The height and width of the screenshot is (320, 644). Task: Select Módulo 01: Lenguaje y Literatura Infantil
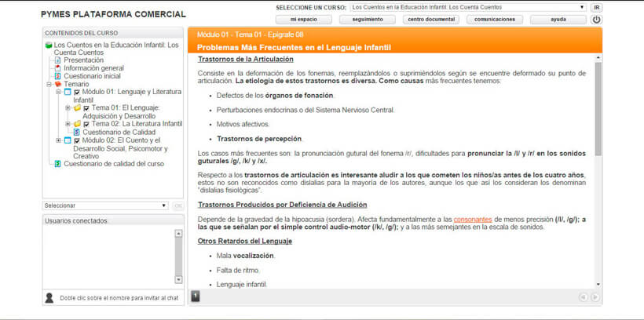pyautogui.click(x=127, y=96)
